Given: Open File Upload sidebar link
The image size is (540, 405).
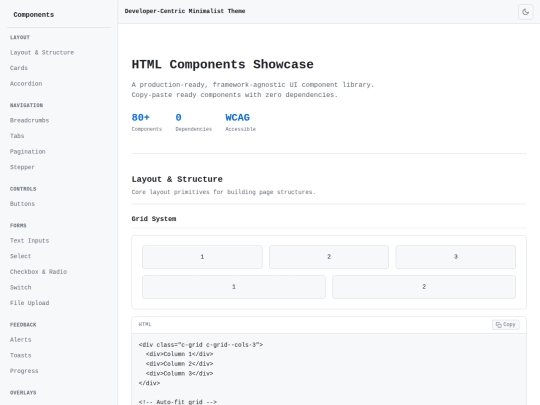Looking at the screenshot, I should (x=29, y=303).
